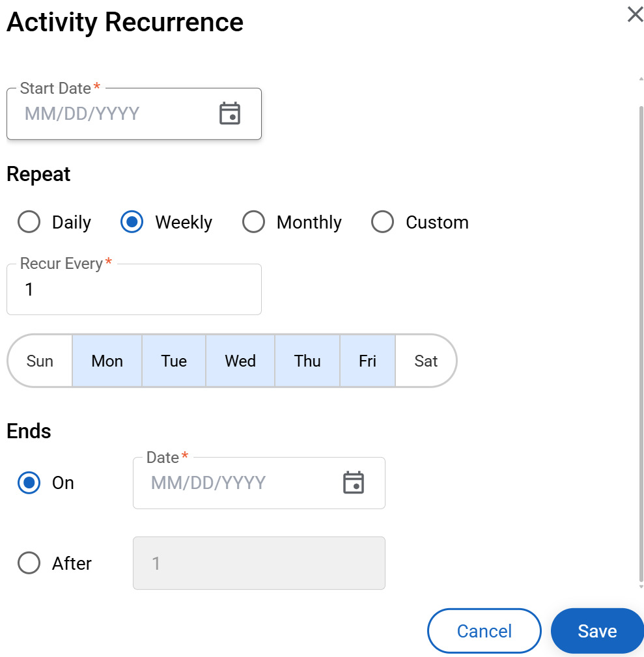Deselect Mon in day selector
Screen dimensions: 644x657
[x=107, y=361]
